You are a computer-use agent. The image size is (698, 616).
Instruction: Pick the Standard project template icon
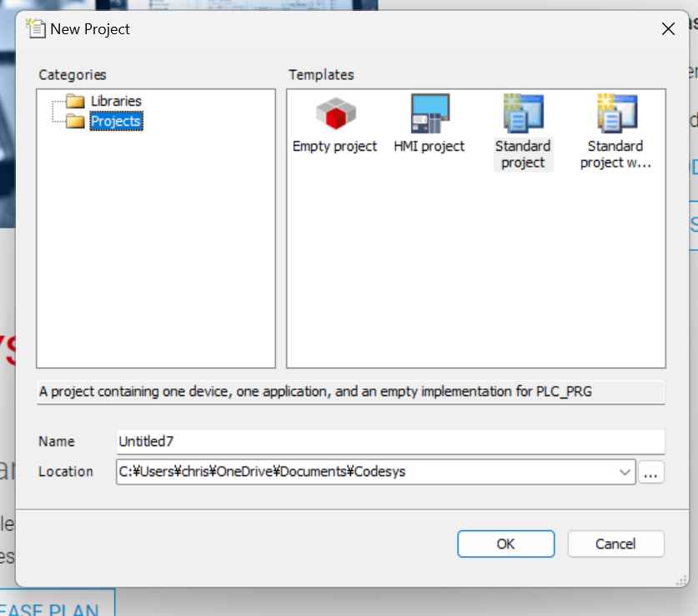pos(524,113)
